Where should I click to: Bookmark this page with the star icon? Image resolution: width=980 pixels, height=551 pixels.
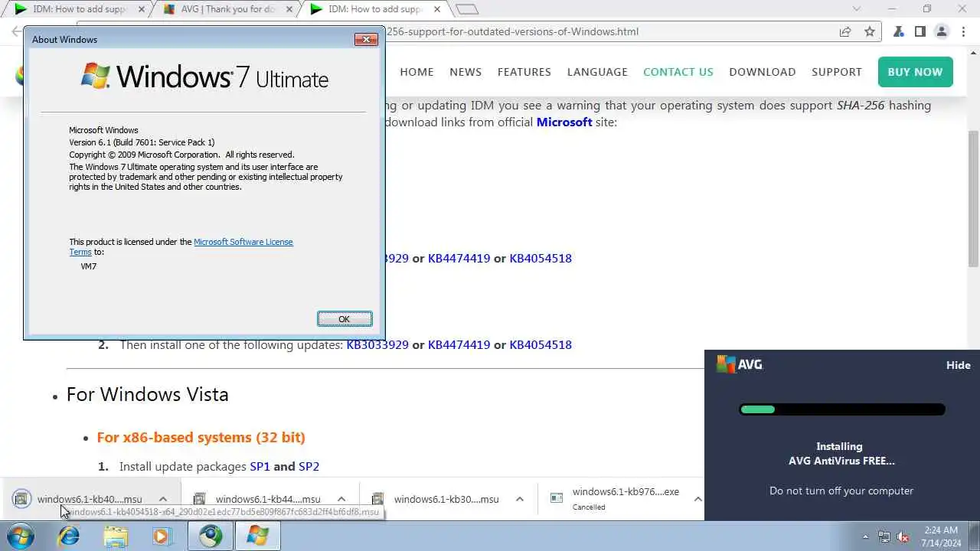coord(870,31)
